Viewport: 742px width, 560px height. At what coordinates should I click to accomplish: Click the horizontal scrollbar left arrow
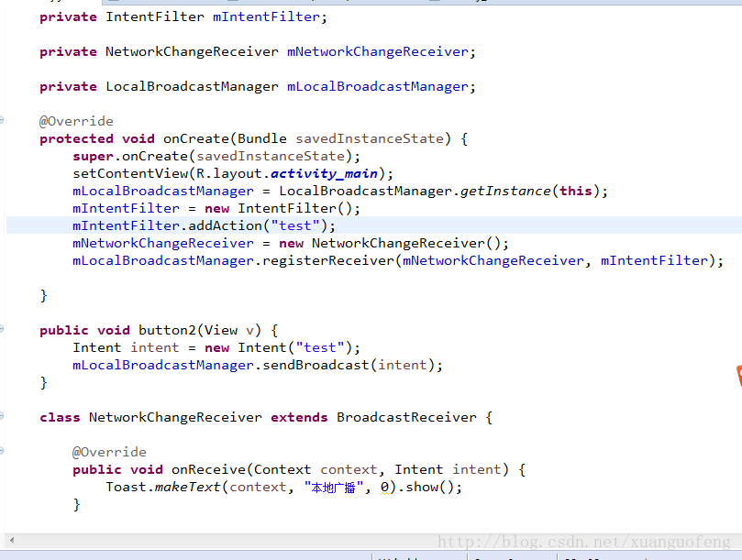coord(10,542)
